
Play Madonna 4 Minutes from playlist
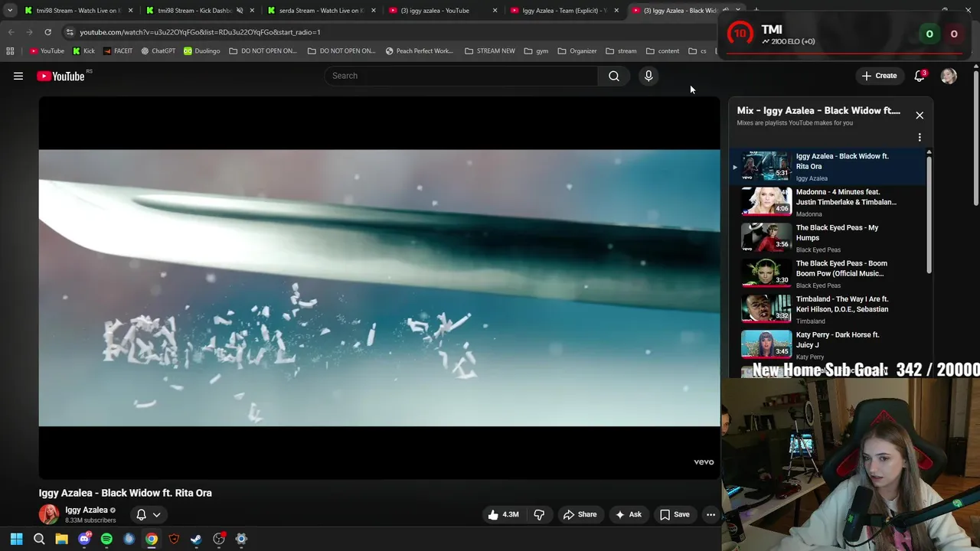click(829, 202)
